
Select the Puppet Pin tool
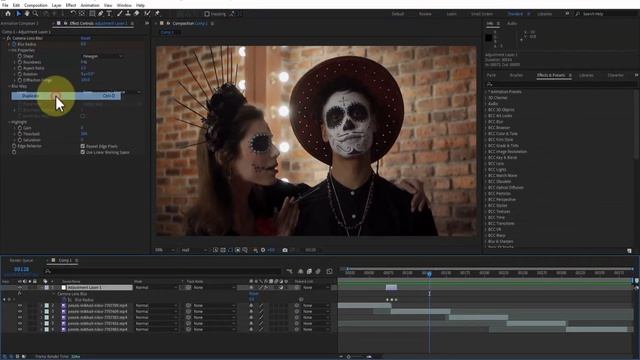coord(158,13)
